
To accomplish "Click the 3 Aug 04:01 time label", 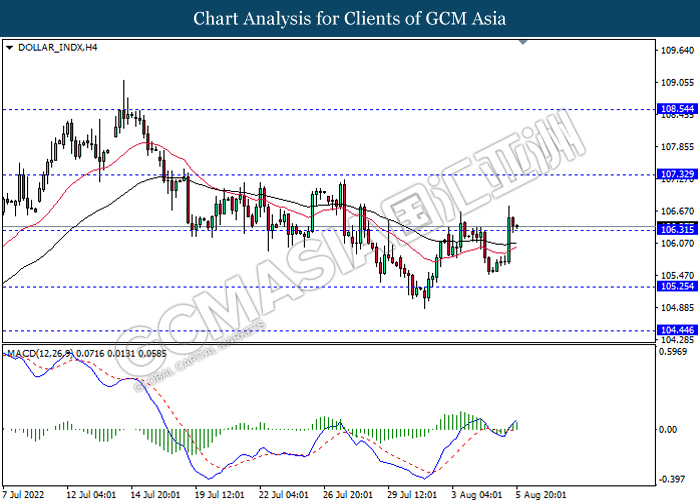I will click(x=477, y=495).
